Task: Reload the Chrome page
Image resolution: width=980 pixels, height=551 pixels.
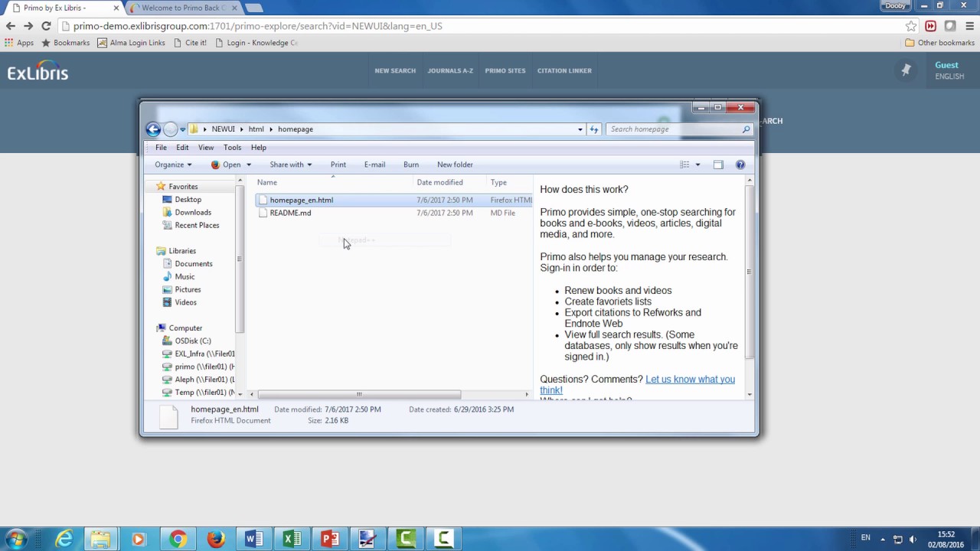Action: 46,26
